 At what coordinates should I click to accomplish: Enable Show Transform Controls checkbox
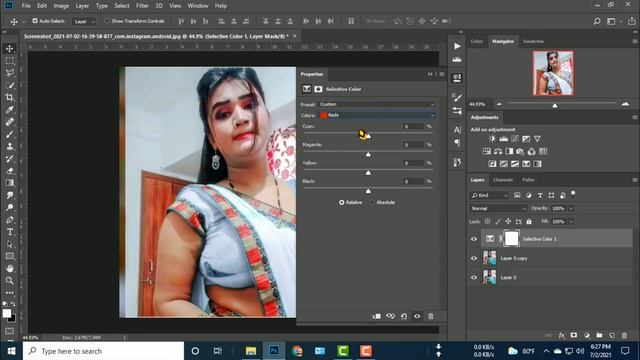(107, 21)
